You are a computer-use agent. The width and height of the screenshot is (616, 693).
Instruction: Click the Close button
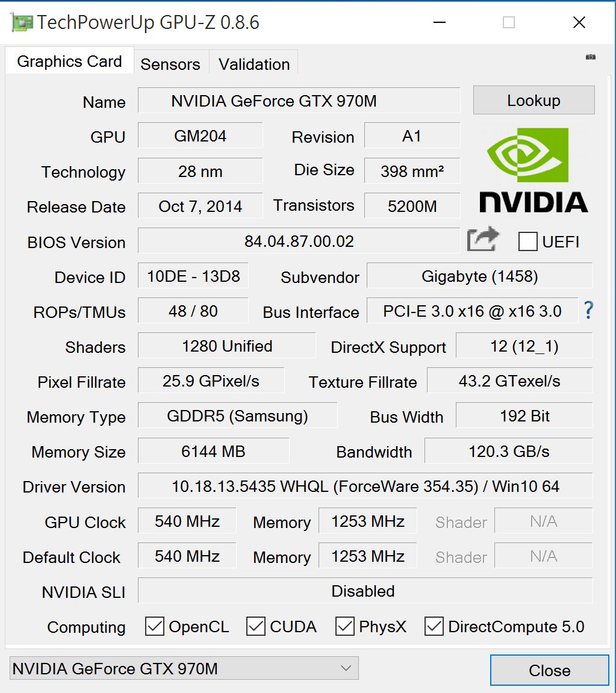(549, 671)
